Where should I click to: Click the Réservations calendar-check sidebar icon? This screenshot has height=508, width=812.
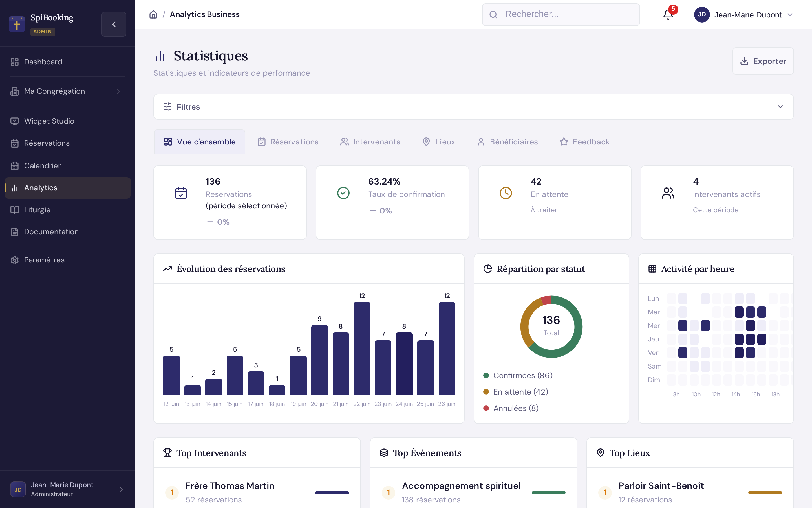tap(14, 143)
